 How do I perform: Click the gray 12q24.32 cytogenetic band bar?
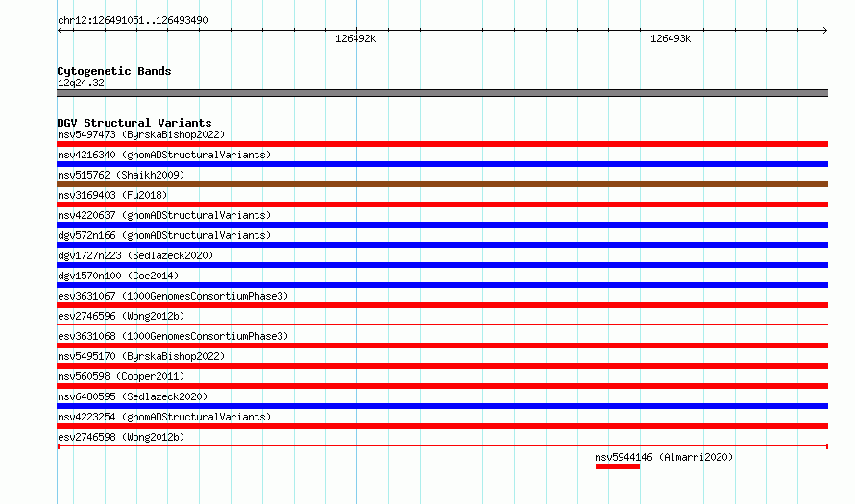(x=442, y=93)
